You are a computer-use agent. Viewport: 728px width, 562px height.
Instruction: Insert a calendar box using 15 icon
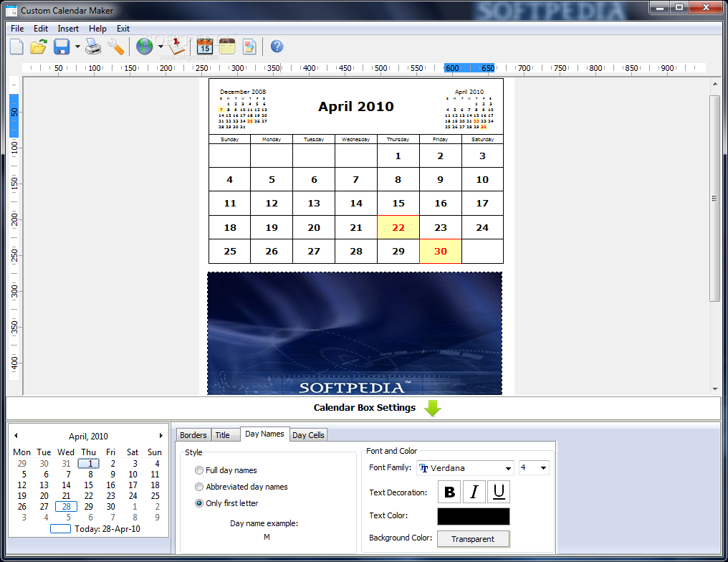point(205,47)
